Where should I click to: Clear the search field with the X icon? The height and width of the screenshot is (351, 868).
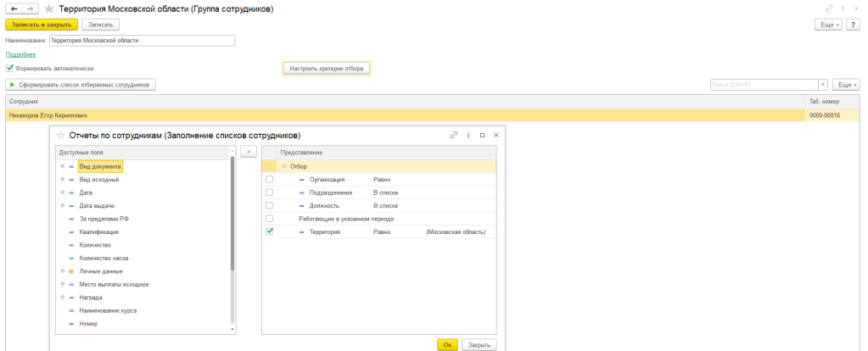822,85
